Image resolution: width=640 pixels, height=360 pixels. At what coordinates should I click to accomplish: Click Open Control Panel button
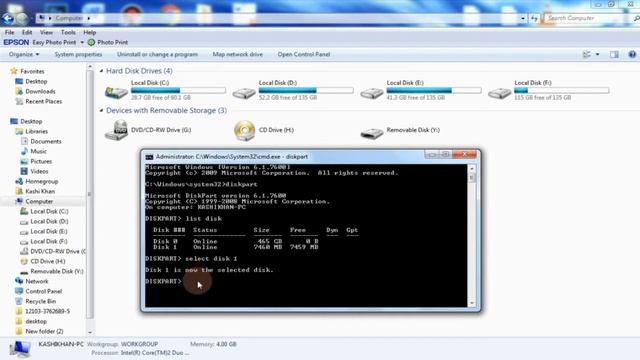coord(304,54)
